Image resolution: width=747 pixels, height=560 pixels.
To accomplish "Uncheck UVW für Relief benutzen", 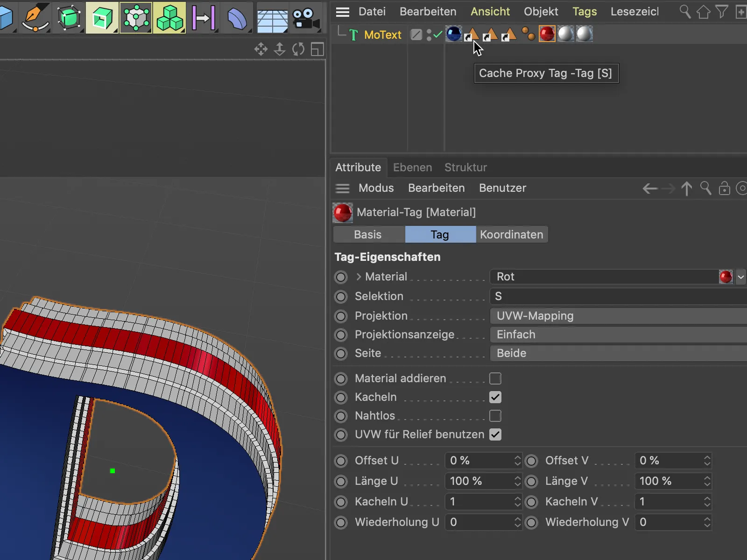I will pyautogui.click(x=495, y=434).
